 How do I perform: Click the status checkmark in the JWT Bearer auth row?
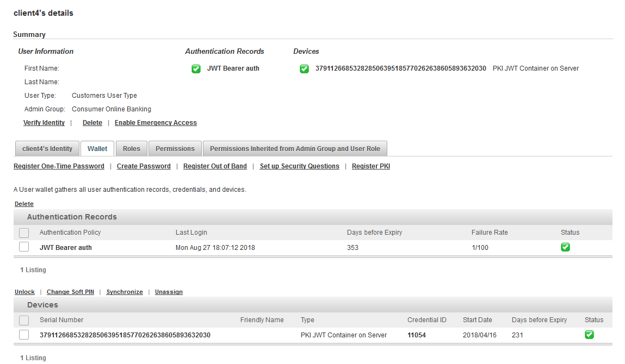(x=565, y=247)
